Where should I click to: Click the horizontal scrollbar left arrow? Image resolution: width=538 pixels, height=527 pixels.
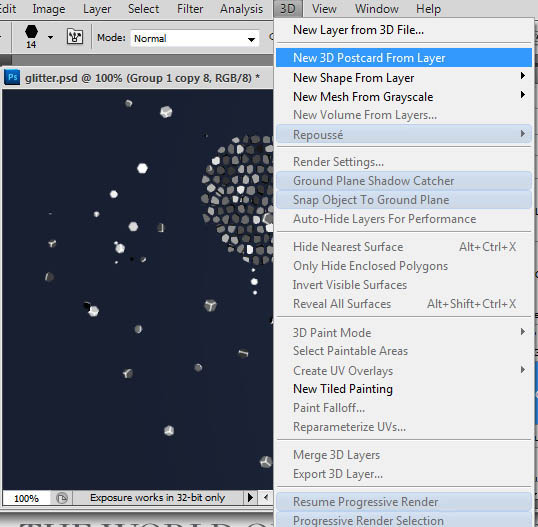click(x=266, y=497)
